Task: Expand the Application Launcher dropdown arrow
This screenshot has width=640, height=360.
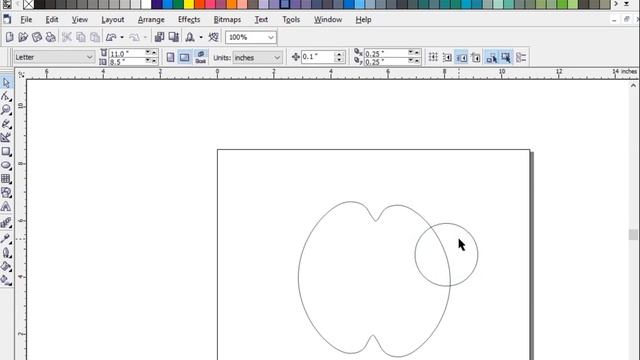Action: [x=201, y=37]
